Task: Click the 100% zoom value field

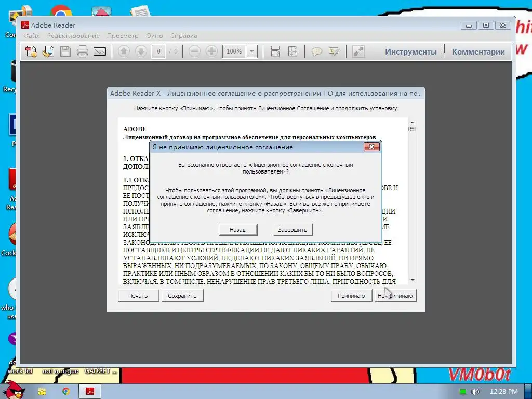Action: coord(234,51)
